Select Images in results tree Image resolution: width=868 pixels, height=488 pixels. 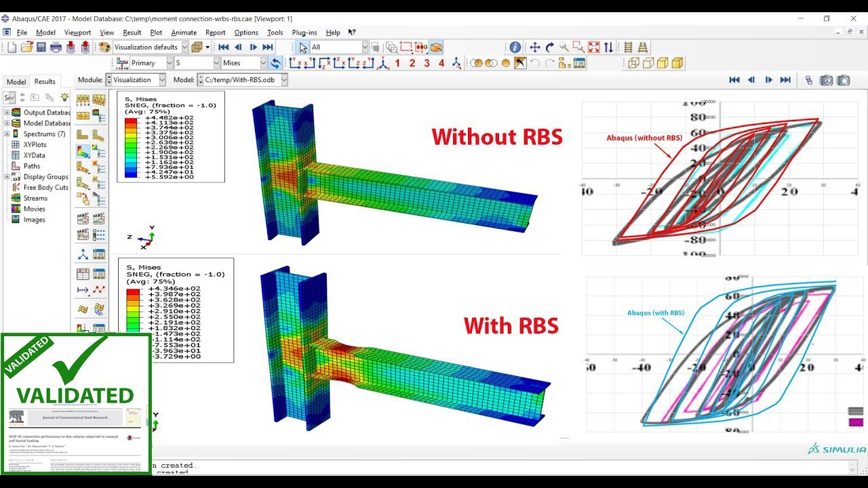(35, 220)
